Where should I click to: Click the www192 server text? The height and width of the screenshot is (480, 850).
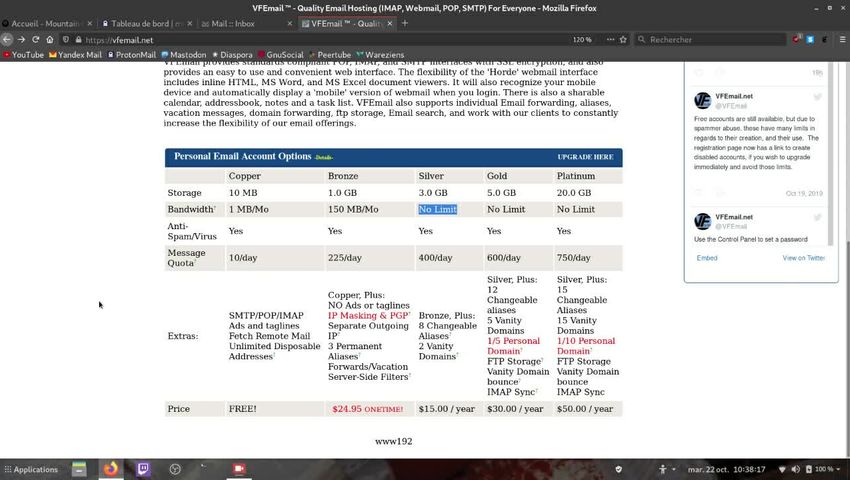(x=394, y=441)
